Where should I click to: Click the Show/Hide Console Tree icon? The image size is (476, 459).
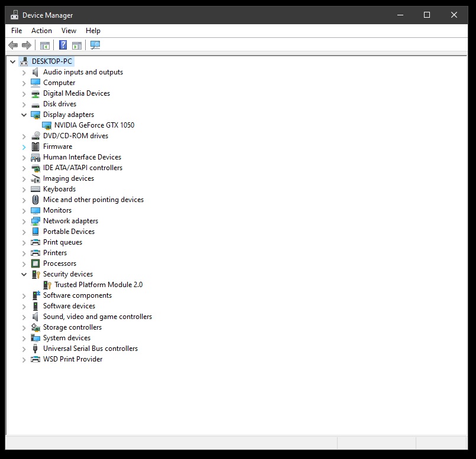[44, 45]
